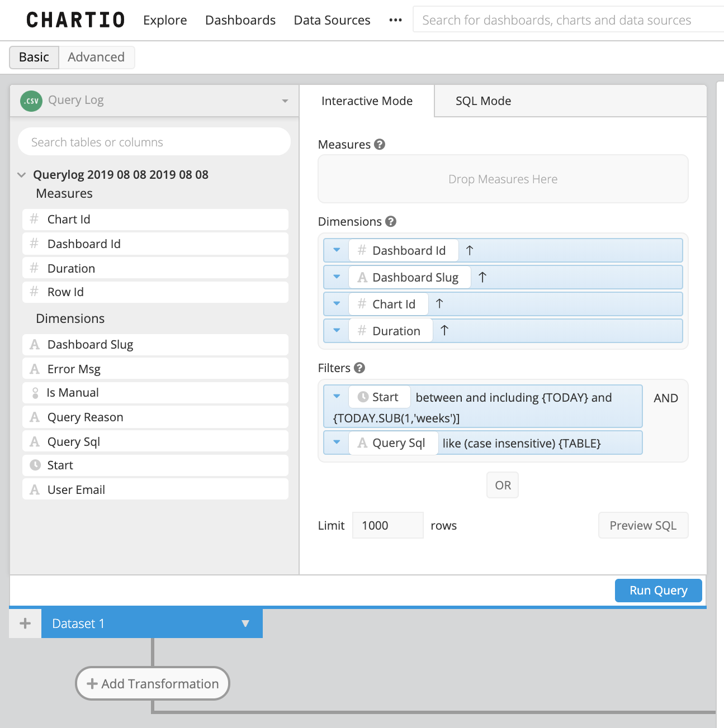The image size is (724, 728).
Task: Toggle sort arrow for Dashboard Id dimension
Action: pos(470,250)
